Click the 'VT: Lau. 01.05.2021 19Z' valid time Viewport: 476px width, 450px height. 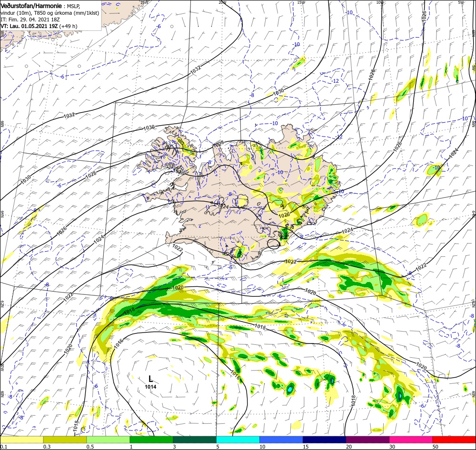tap(29, 26)
